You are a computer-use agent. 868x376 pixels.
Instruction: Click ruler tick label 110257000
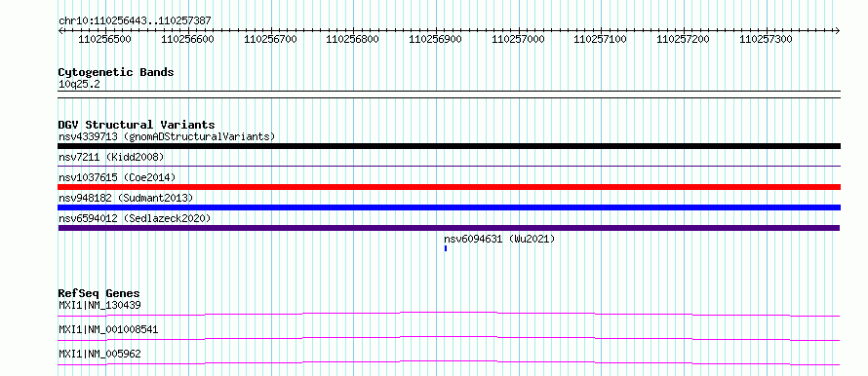(518, 39)
